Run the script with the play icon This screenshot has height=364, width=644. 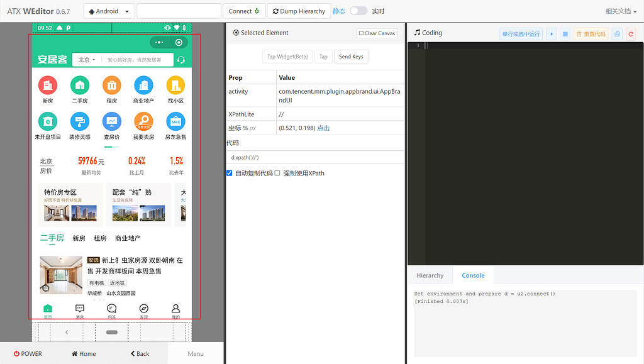click(x=552, y=33)
